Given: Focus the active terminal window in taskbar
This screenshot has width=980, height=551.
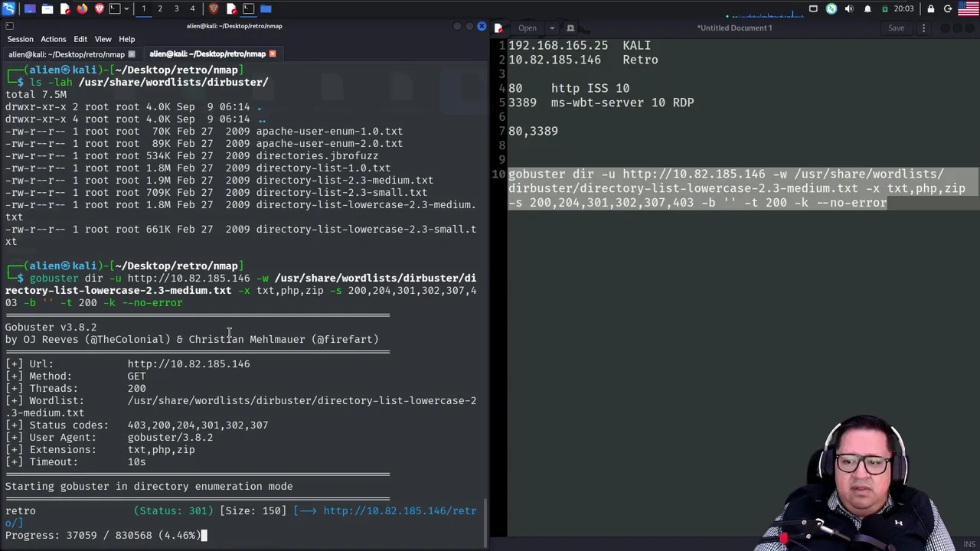Looking at the screenshot, I should pyautogui.click(x=249, y=8).
